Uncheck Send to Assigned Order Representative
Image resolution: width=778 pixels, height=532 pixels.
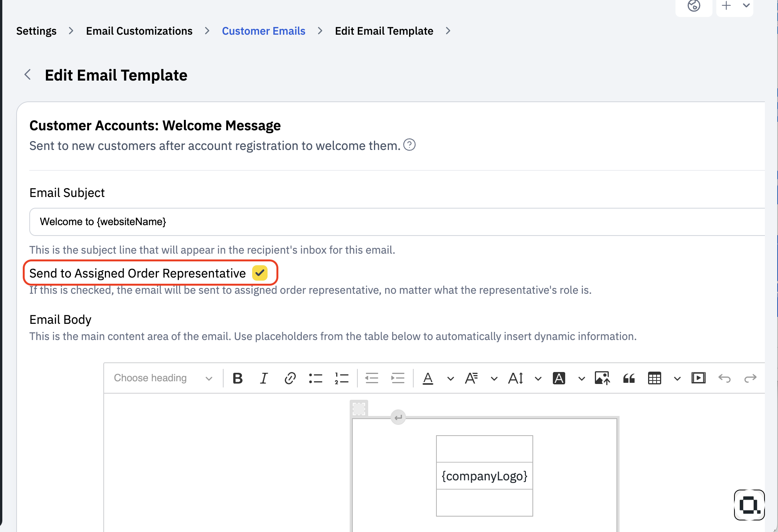(260, 273)
